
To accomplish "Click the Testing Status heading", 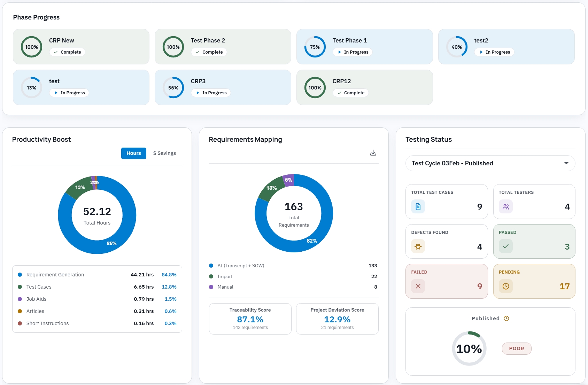I will click(429, 140).
